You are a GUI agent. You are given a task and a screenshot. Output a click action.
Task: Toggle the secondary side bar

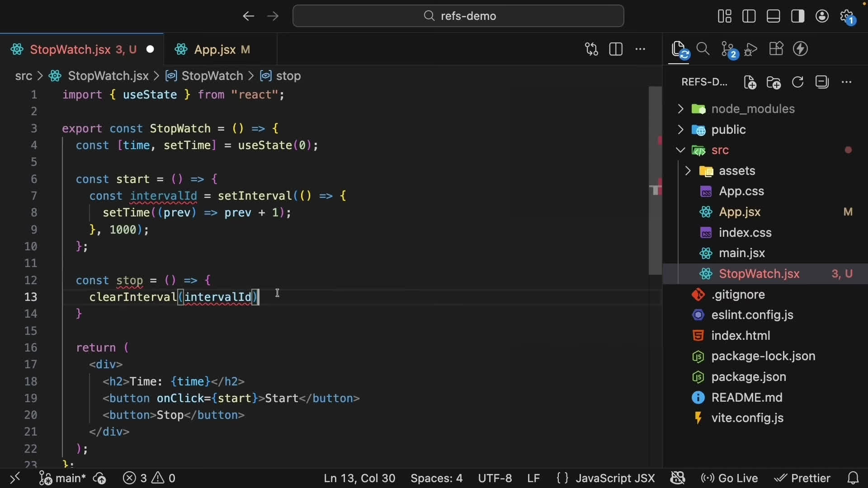(798, 16)
